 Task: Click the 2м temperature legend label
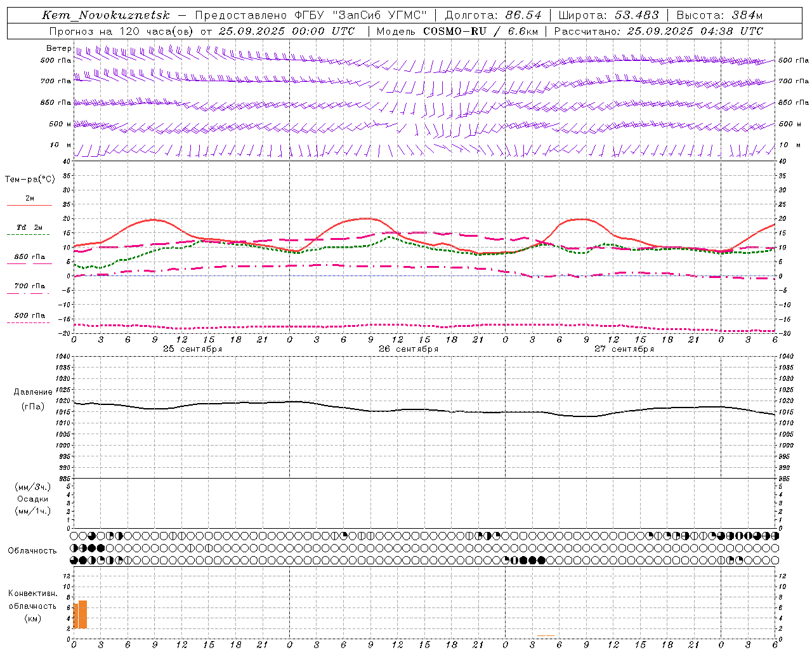point(30,198)
